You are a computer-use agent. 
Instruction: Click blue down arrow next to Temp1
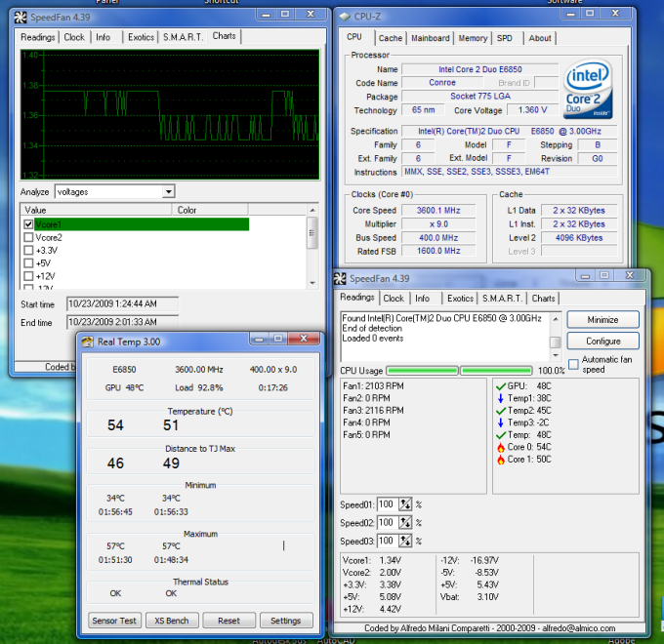click(x=501, y=398)
